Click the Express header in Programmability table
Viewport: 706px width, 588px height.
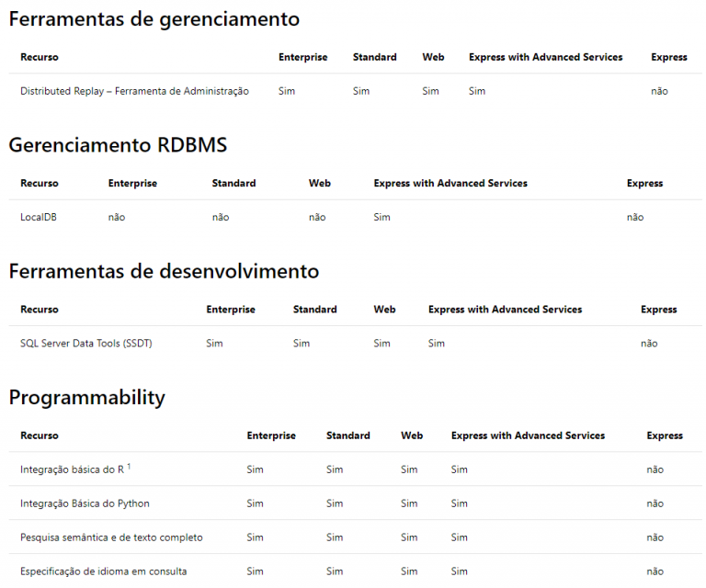[x=665, y=435]
